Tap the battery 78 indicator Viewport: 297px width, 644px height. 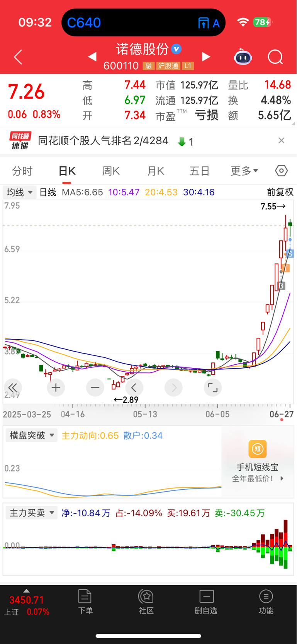[x=263, y=22]
